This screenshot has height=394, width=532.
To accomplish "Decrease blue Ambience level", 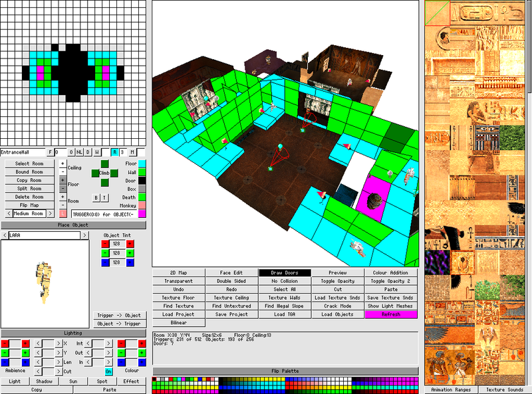I will pos(5,362).
